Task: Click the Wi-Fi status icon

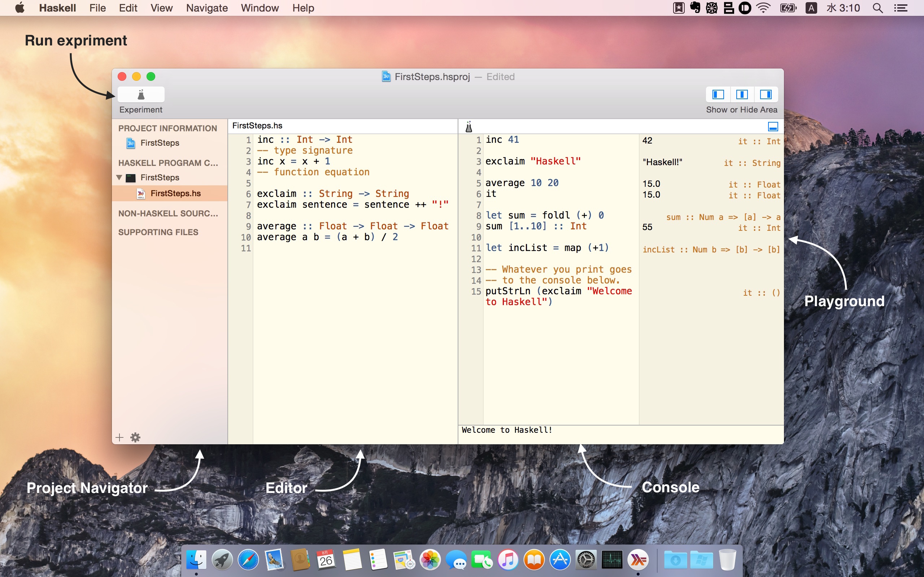Action: [x=763, y=8]
